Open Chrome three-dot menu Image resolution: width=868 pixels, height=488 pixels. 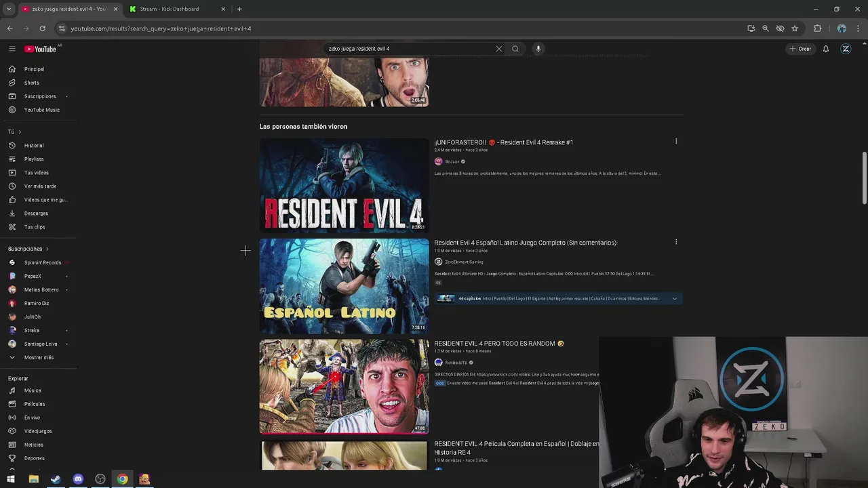[x=859, y=28]
